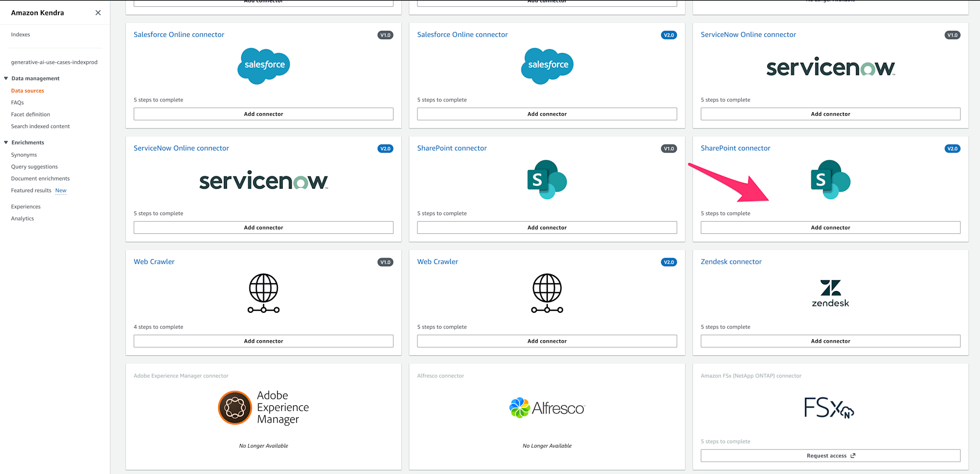
Task: Click the "Adobe Experience Manager connector" heading
Action: 181,376
